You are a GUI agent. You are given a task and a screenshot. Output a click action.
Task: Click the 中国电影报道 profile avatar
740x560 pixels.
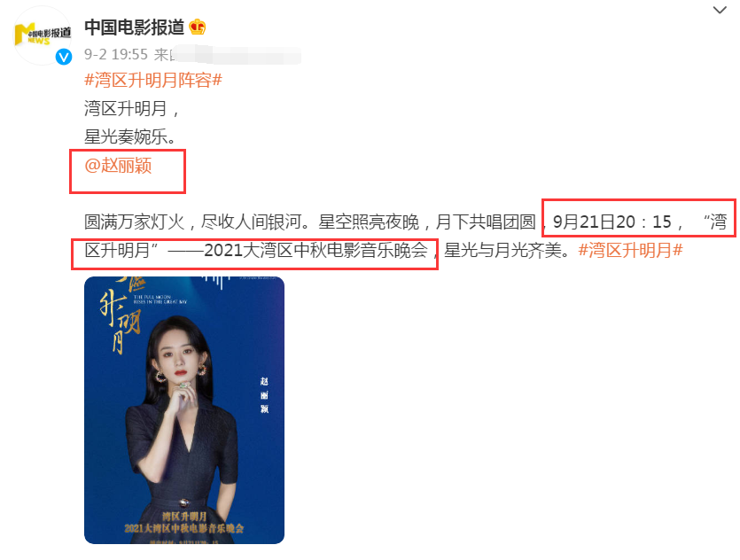click(43, 35)
